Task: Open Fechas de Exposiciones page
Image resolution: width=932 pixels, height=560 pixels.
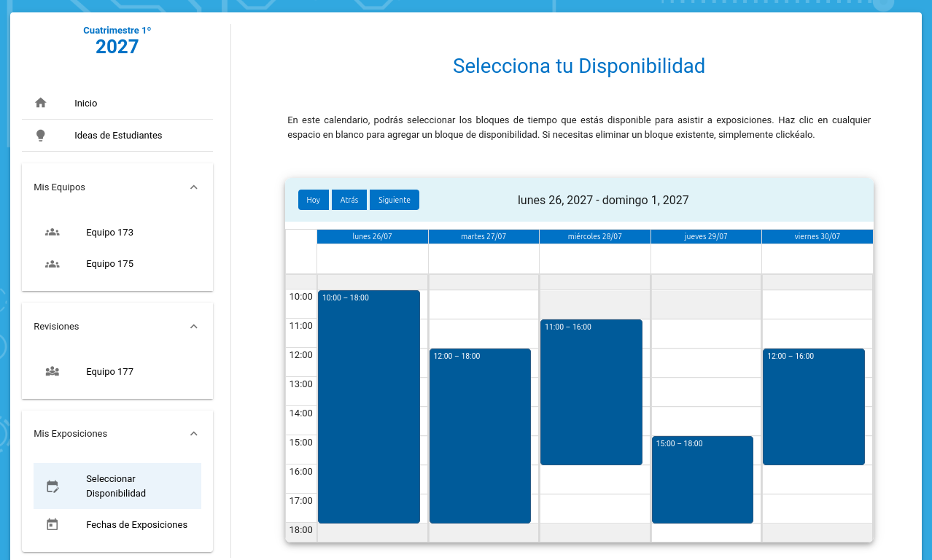Action: (x=136, y=525)
